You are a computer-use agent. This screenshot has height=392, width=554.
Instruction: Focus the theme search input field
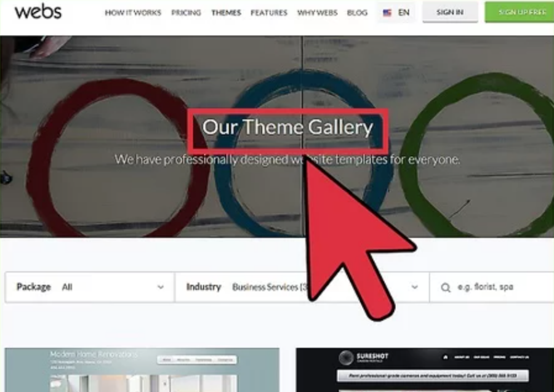492,287
